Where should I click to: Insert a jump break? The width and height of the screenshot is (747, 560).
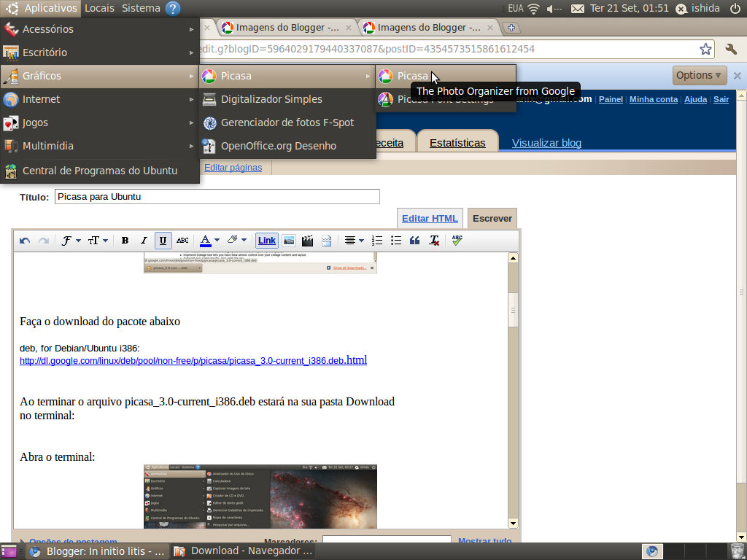pos(326,241)
